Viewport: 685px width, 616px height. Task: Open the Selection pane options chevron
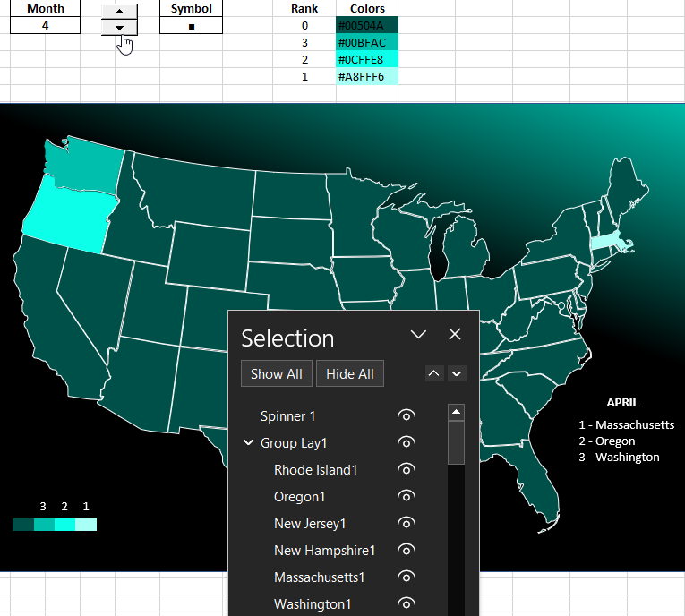(x=418, y=334)
